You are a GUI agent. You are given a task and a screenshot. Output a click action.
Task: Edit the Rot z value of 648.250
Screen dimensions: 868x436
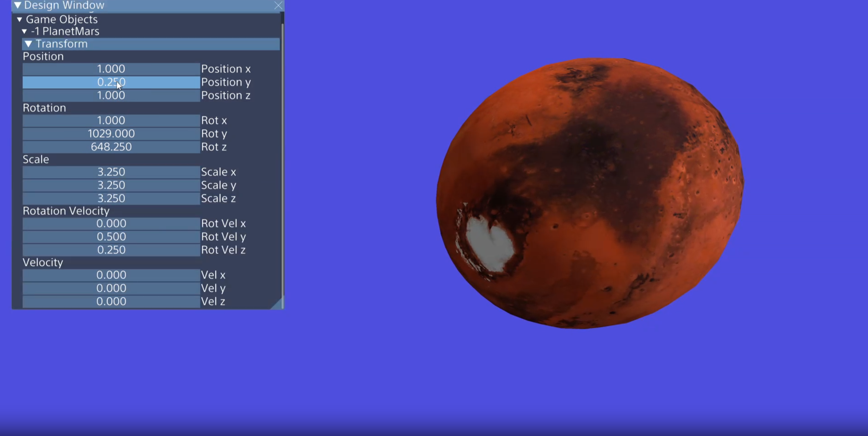[111, 147]
